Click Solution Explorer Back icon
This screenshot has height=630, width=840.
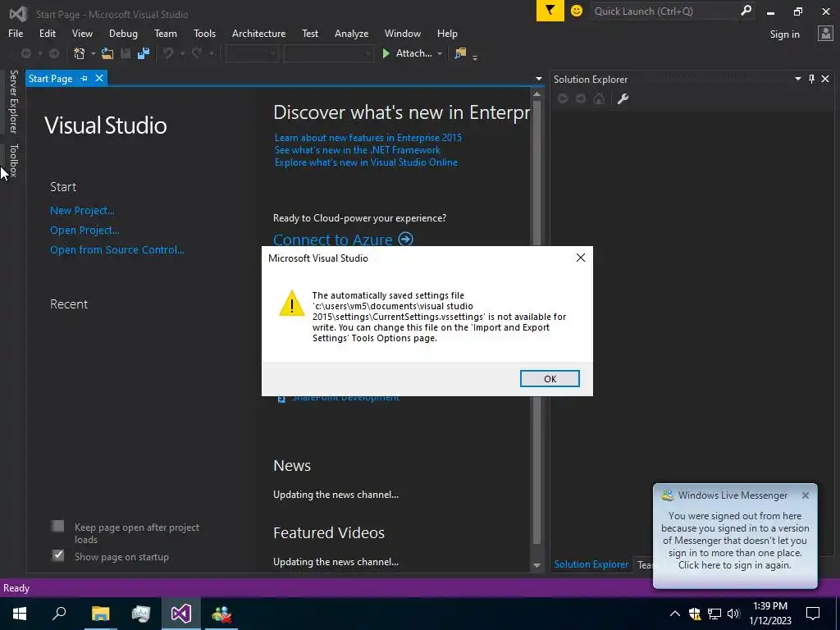click(563, 98)
